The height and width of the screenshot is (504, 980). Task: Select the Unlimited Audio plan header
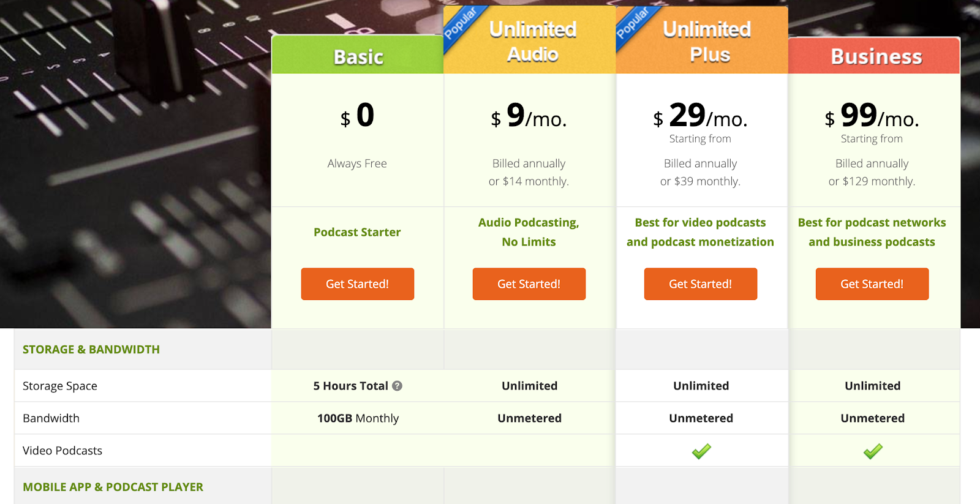(530, 40)
